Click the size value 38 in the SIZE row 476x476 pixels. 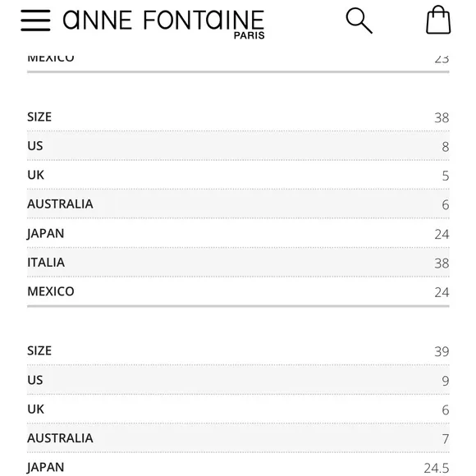pos(442,118)
